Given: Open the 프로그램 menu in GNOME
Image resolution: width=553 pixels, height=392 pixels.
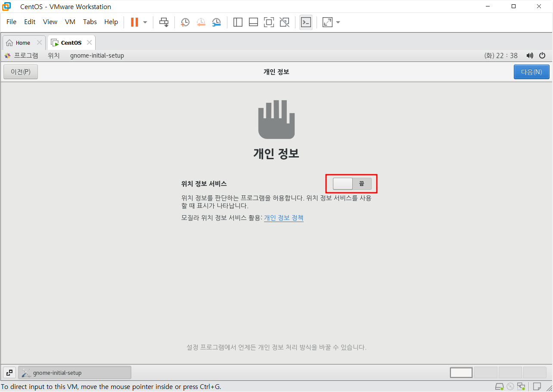Looking at the screenshot, I should 22,56.
